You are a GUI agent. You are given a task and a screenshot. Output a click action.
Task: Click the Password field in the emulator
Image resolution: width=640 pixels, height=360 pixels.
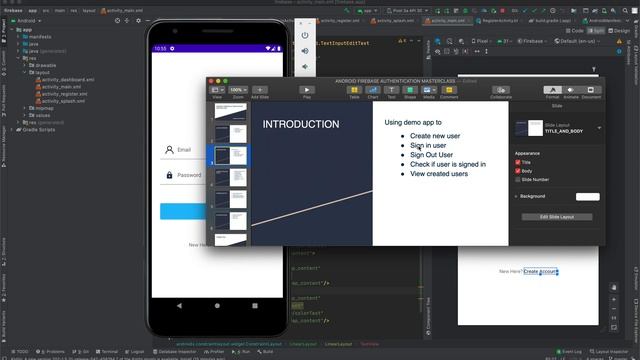[184, 176]
